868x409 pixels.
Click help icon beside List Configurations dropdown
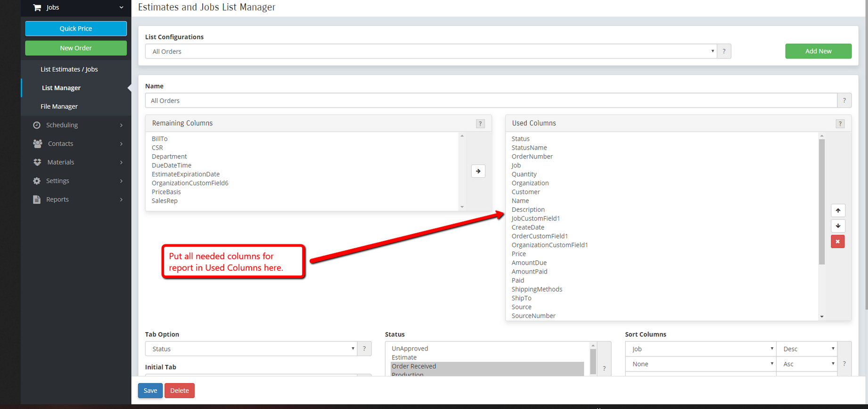tap(724, 51)
